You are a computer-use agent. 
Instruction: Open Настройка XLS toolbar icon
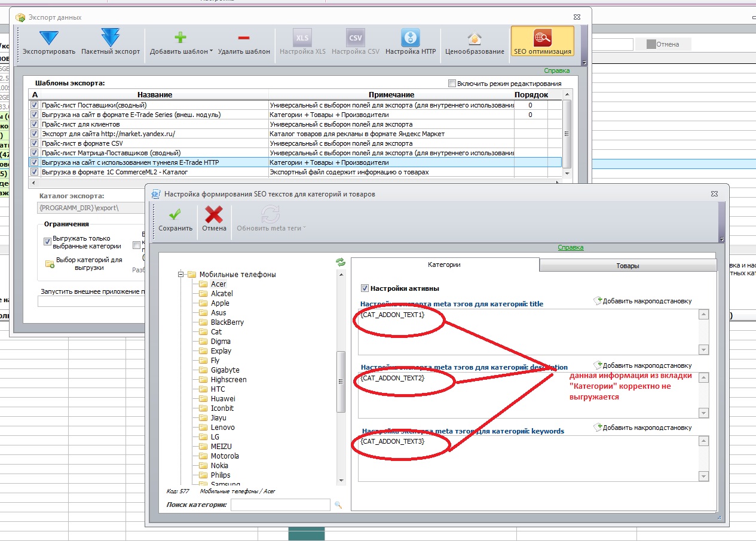[x=303, y=38]
